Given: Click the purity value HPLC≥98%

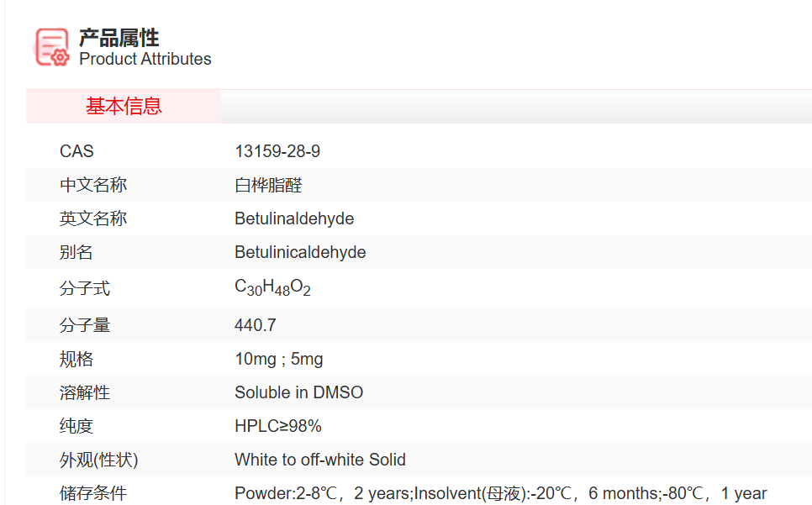Looking at the screenshot, I should coord(277,426).
